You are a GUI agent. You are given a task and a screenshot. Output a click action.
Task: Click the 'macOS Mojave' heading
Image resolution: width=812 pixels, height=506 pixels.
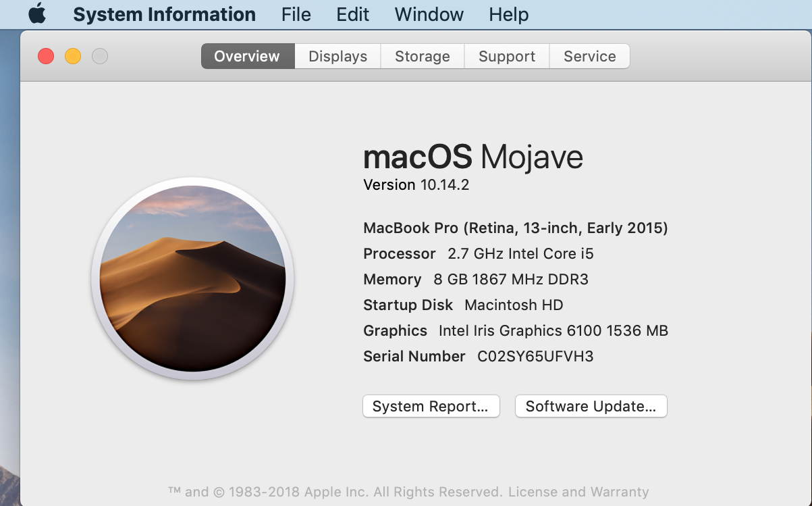tap(473, 157)
